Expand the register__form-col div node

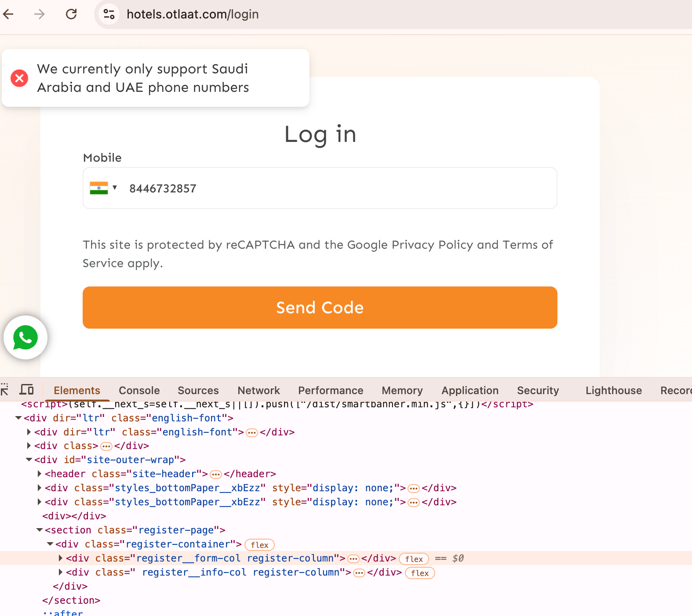tap(61, 558)
